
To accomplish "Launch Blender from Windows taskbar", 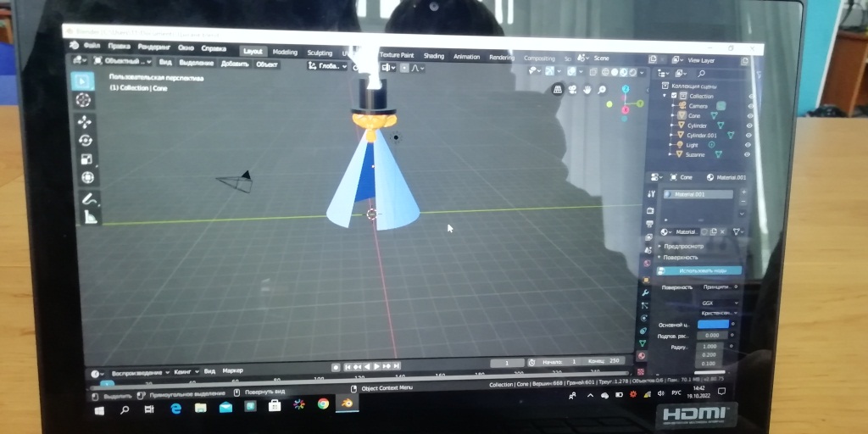I will pos(348,404).
